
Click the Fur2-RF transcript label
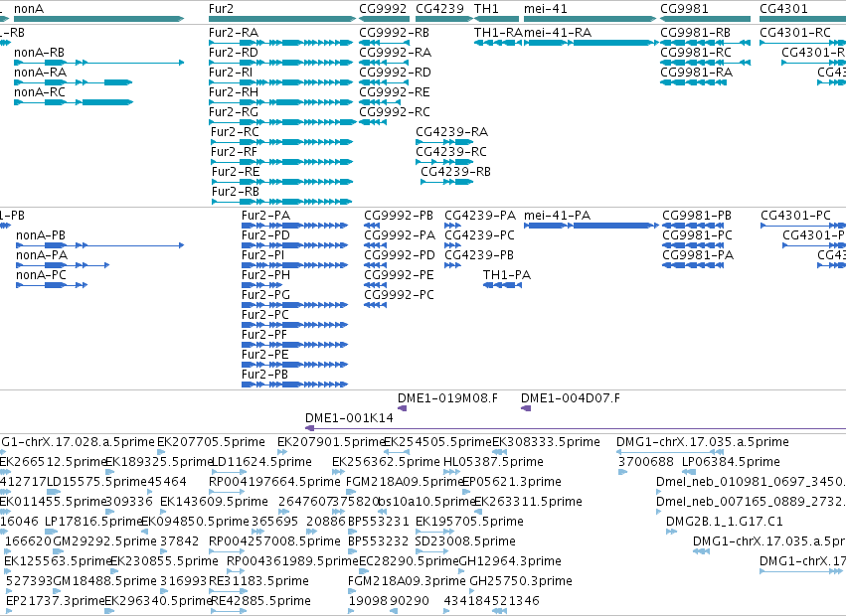point(234,152)
